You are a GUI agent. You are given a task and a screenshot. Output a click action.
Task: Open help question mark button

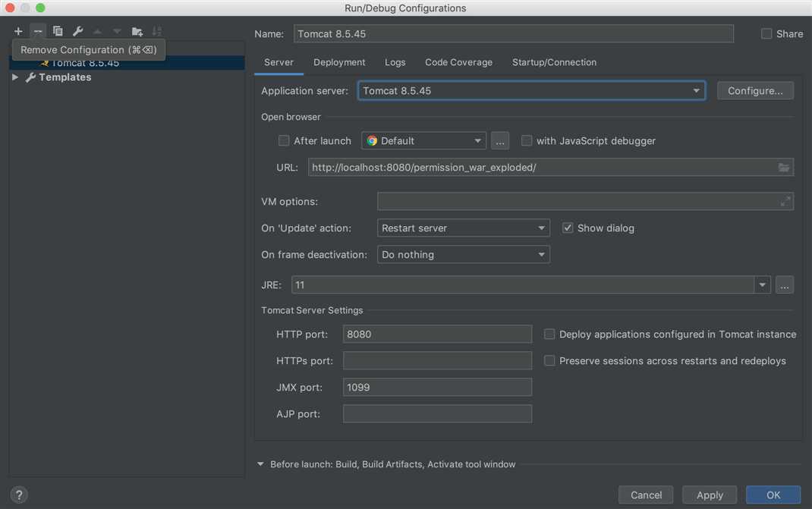click(19, 495)
